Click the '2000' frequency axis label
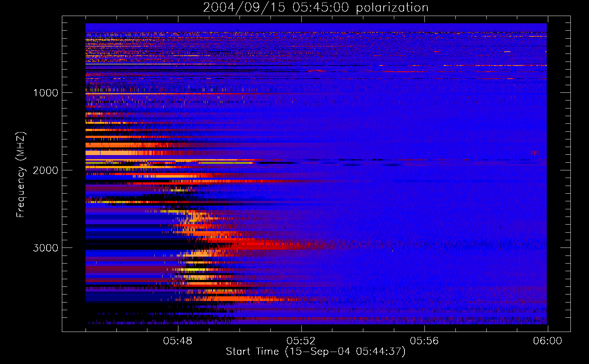The width and height of the screenshot is (589, 364). tap(46, 170)
